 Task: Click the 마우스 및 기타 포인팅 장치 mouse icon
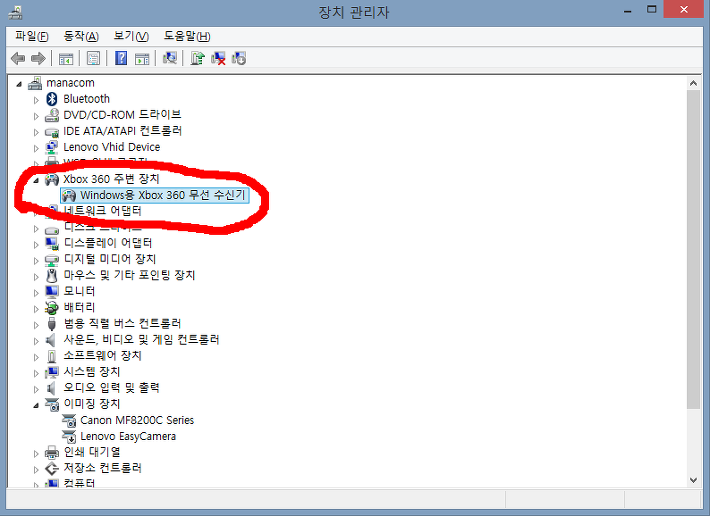coord(52,276)
